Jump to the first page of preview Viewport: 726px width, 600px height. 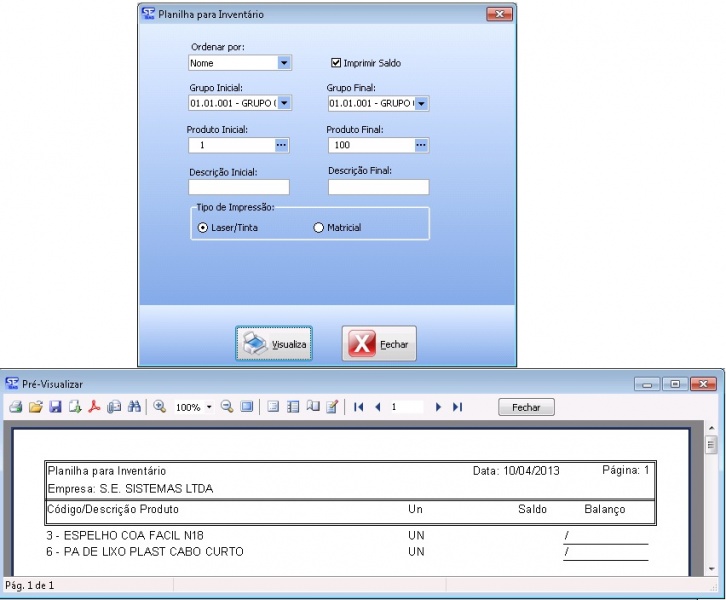[x=359, y=407]
